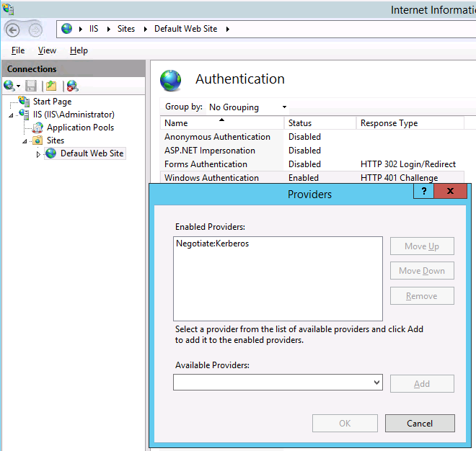This screenshot has height=451, width=476.
Task: Click breadcrumb arrow after Default Web Site
Action: [227, 29]
